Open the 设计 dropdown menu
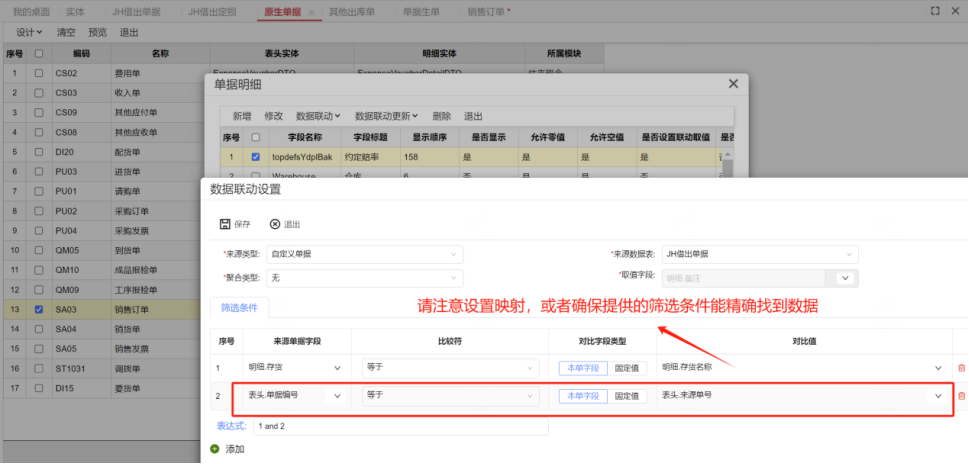The height and width of the screenshot is (464, 969). (29, 32)
